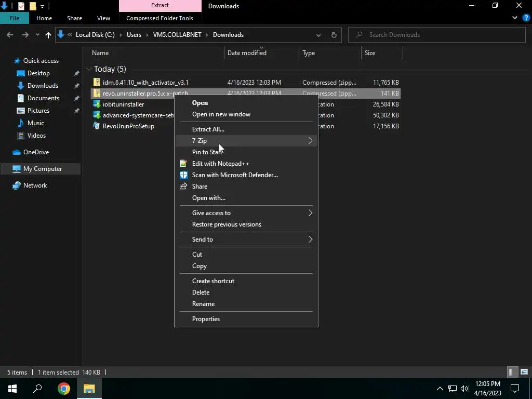Click the New folder quick access icon

tap(33, 6)
